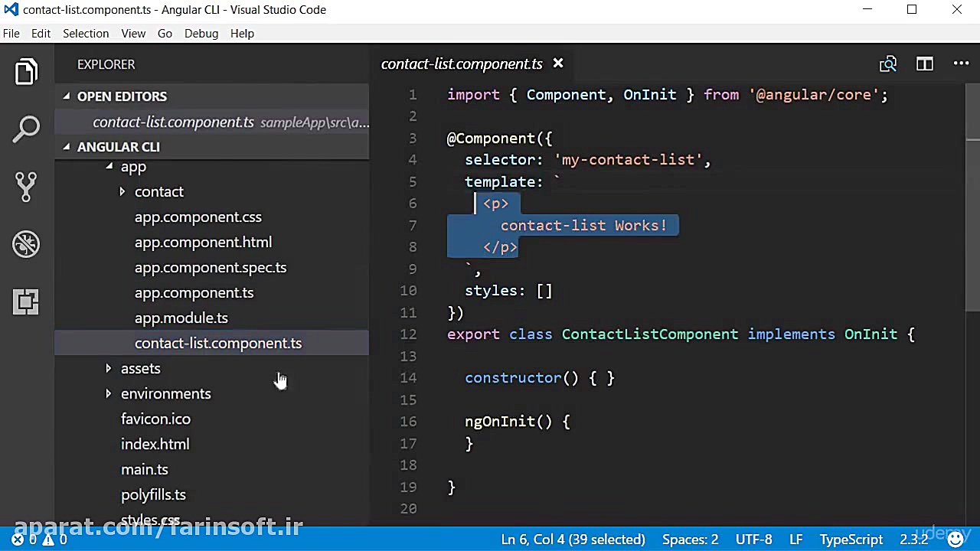This screenshot has height=551, width=980.
Task: Select TypeScript language mode
Action: (x=851, y=540)
